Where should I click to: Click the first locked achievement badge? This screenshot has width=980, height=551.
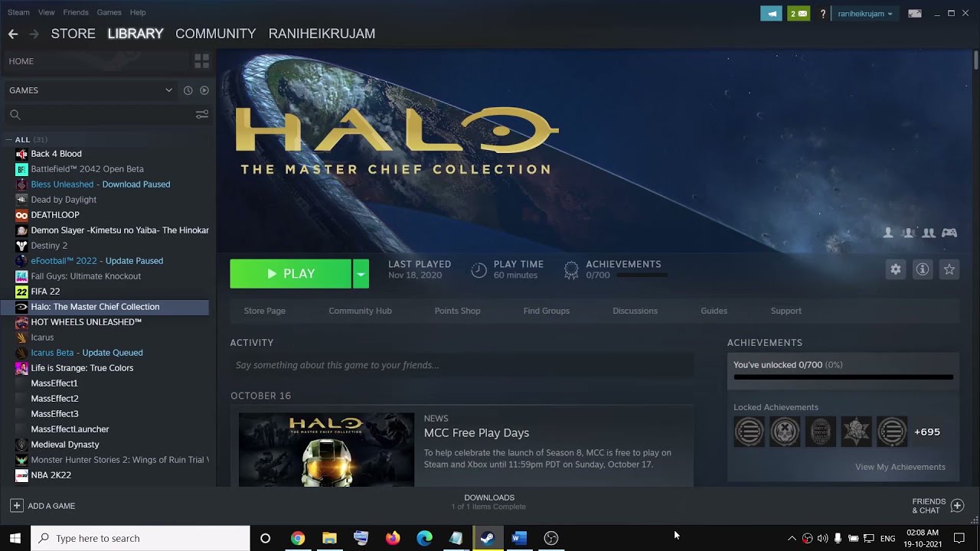coord(749,432)
